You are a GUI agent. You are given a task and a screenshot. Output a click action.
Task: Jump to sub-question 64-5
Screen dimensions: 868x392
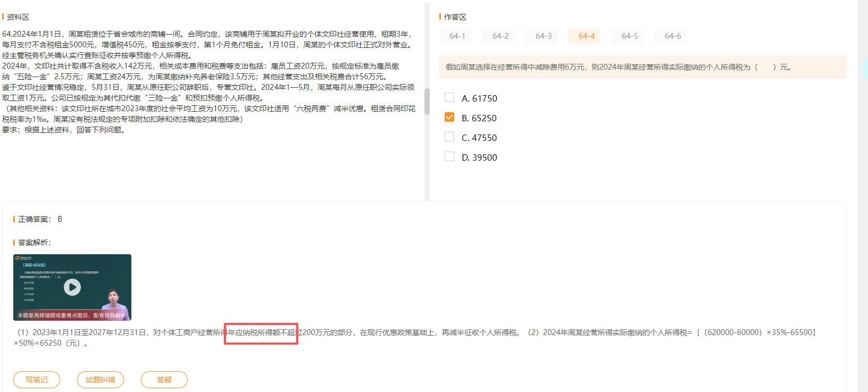(x=629, y=36)
